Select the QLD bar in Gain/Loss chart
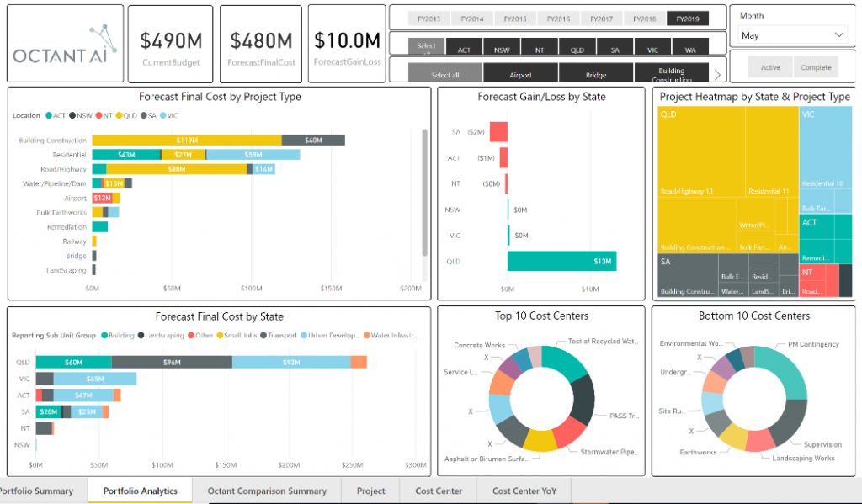 click(561, 261)
